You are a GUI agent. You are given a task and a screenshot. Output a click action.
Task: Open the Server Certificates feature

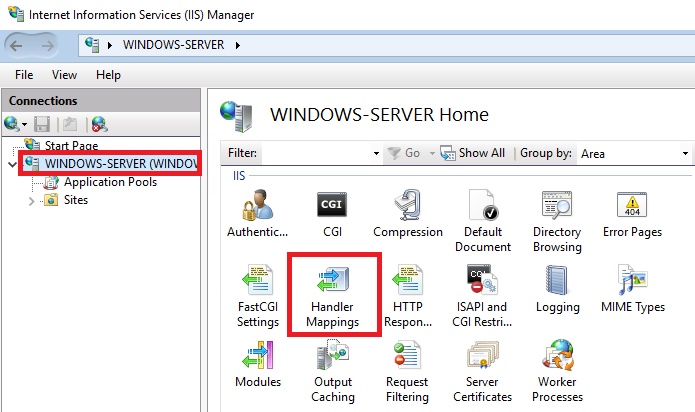[x=482, y=370]
